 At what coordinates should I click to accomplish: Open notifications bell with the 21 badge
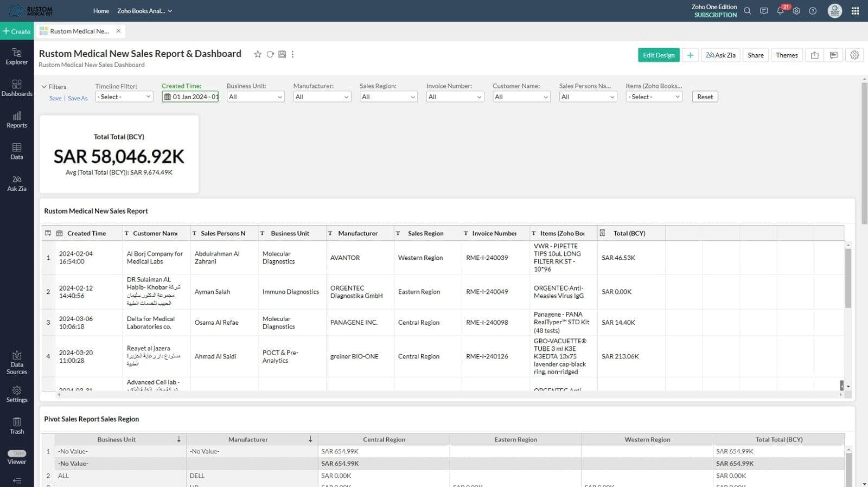[x=780, y=11]
